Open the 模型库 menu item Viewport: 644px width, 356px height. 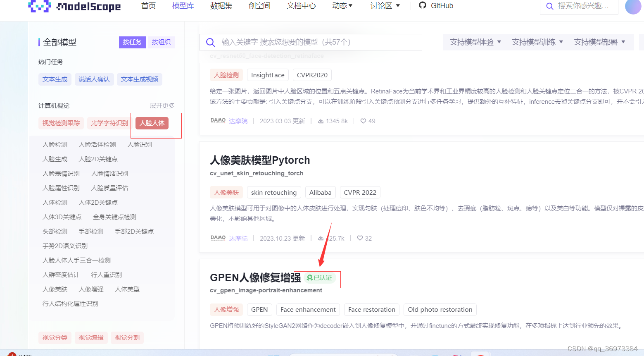(x=183, y=6)
